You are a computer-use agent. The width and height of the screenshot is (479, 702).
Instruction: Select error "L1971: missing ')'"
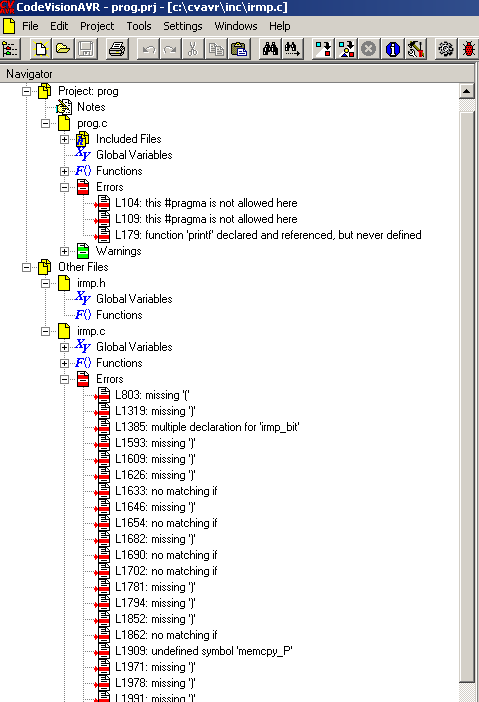[155, 667]
